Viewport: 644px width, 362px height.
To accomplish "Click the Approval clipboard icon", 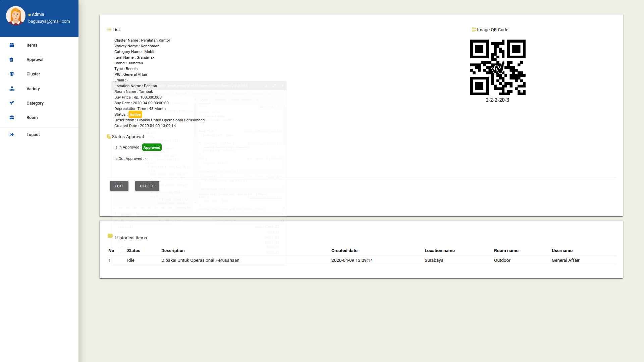I will pos(11,60).
